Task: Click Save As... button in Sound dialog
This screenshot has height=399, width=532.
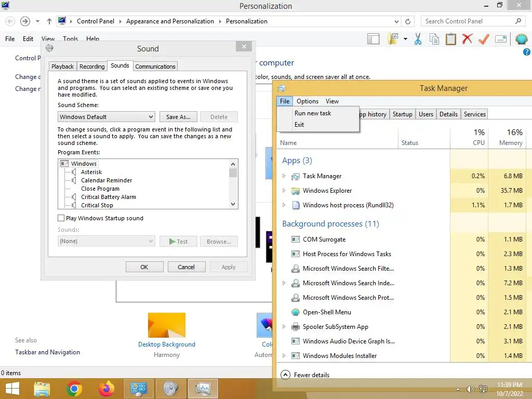Action: pos(179,117)
